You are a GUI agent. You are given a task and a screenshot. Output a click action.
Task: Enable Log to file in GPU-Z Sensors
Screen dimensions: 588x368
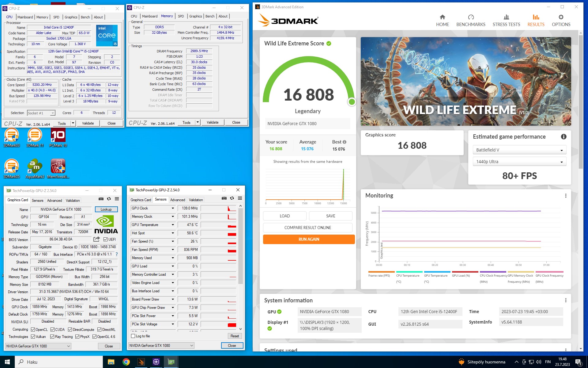point(133,336)
